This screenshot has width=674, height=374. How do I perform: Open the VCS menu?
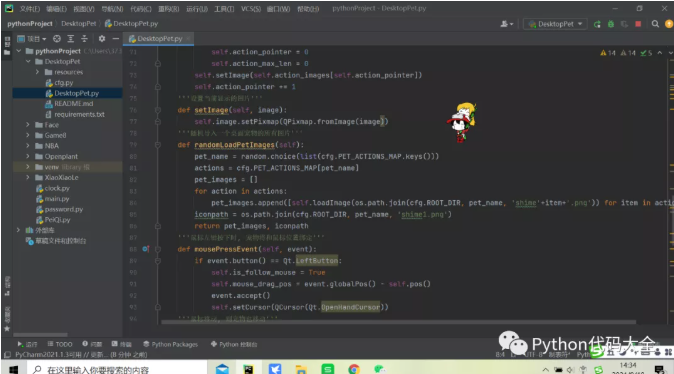[x=251, y=9]
